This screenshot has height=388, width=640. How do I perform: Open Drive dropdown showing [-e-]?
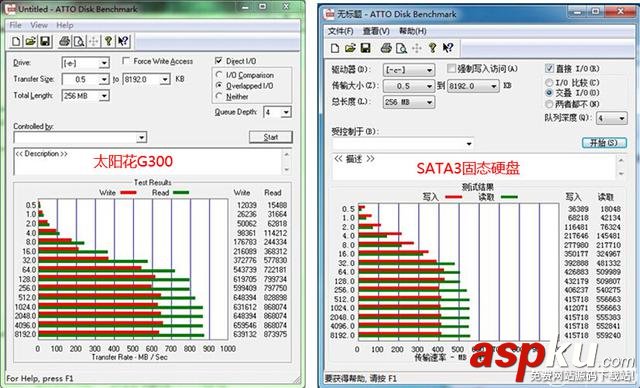pyautogui.click(x=85, y=63)
